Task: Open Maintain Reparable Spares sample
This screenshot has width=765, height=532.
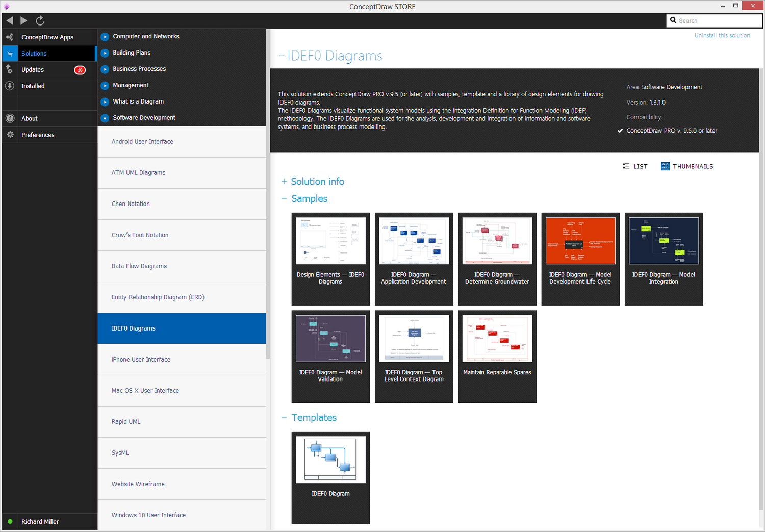Action: click(497, 357)
